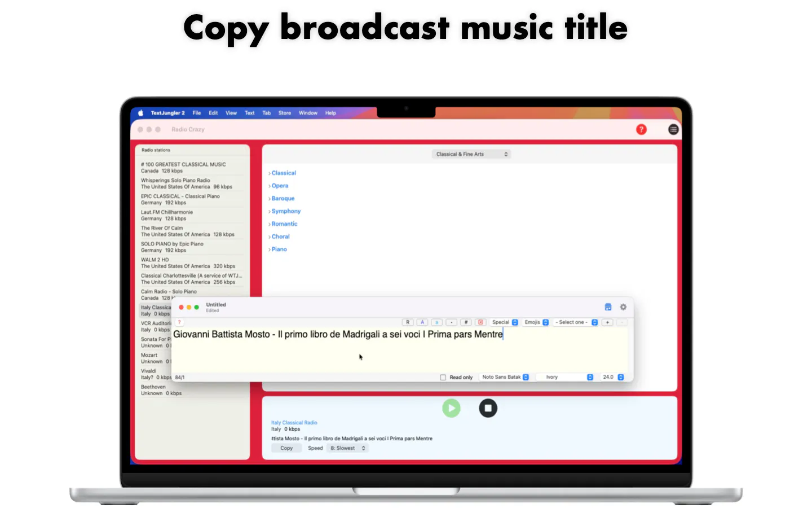Screen dimensions: 812x508
Task: Click the 'Untitled' window title
Action: pos(216,305)
